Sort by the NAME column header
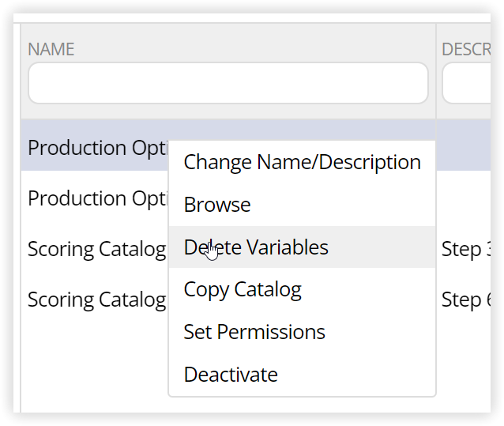504x426 pixels. tap(51, 49)
